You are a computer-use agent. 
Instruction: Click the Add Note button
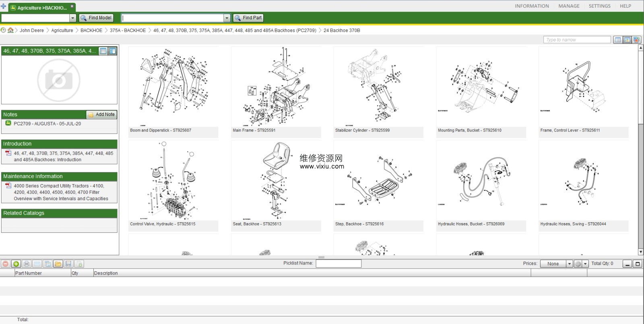(101, 115)
